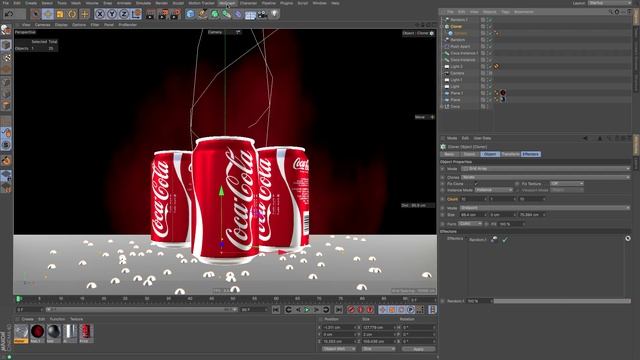Click the Render View clapper icon

pos(150,15)
